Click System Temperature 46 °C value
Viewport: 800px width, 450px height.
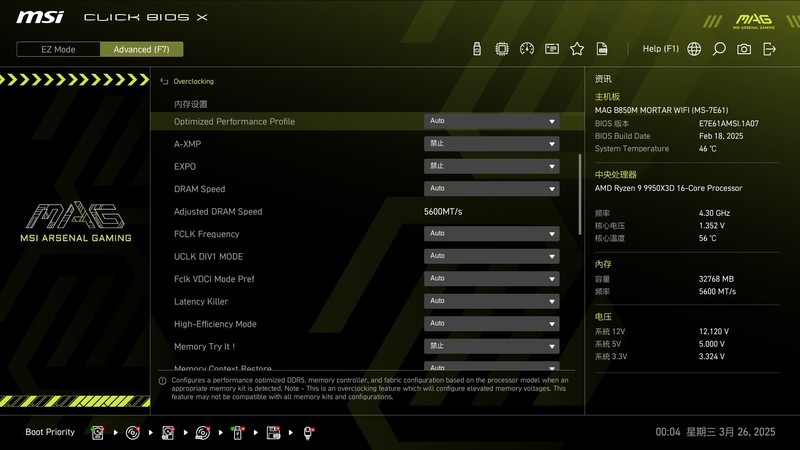tap(708, 148)
